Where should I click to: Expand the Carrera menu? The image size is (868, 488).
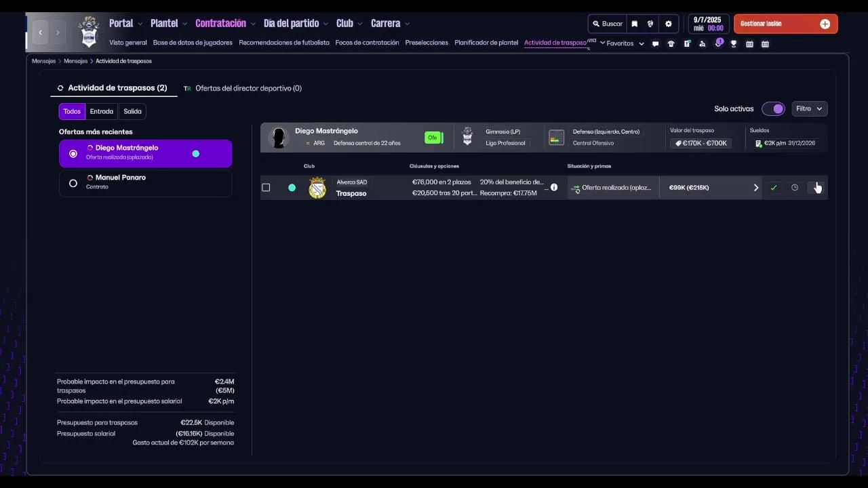391,23
